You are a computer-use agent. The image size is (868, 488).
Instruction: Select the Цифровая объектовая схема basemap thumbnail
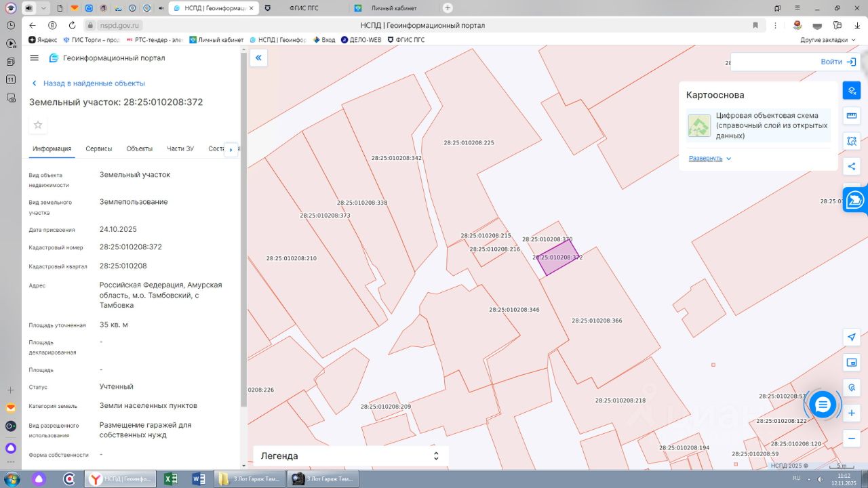pos(699,125)
